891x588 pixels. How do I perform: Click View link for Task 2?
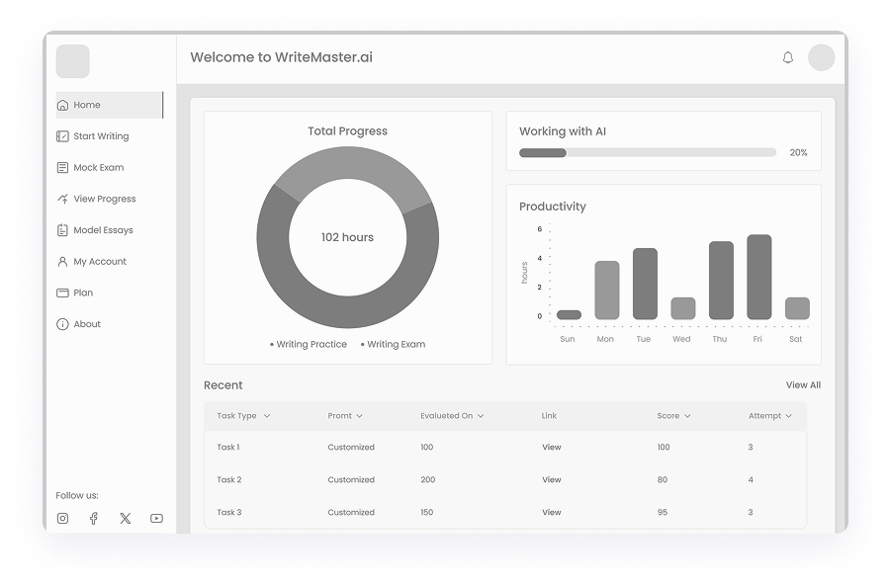[551, 479]
